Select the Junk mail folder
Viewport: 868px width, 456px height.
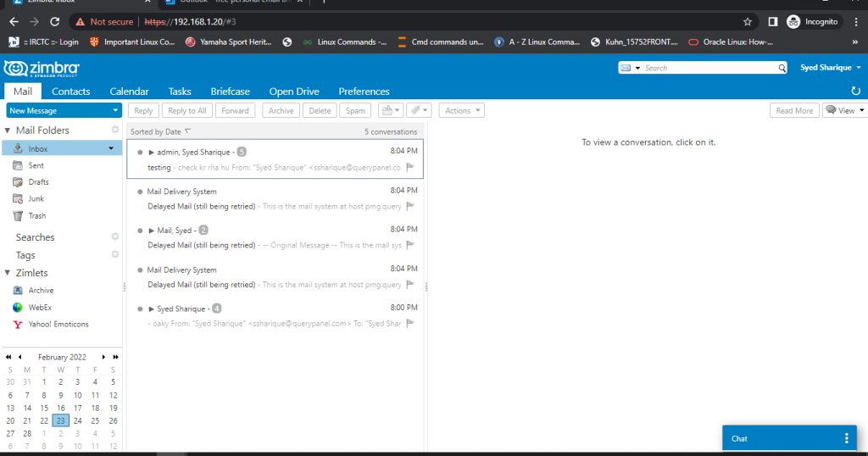[36, 199]
